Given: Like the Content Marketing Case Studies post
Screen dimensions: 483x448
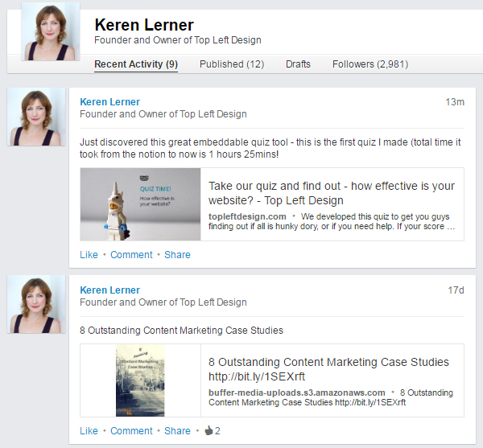Looking at the screenshot, I should (89, 431).
